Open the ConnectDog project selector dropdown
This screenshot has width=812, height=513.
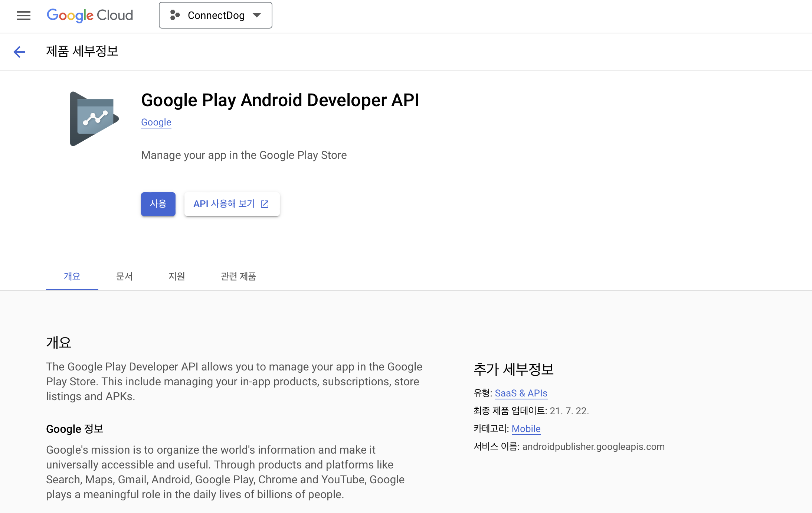[215, 15]
